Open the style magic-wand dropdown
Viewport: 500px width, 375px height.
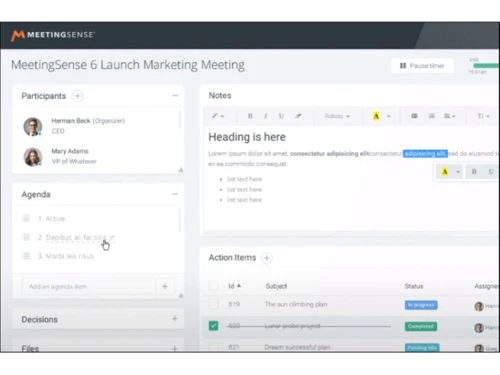coord(218,116)
